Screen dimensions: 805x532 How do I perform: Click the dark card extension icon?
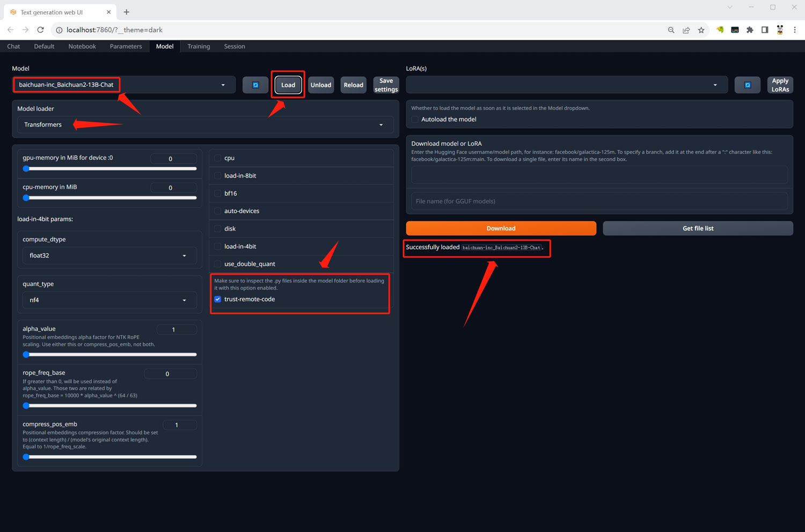[735, 30]
